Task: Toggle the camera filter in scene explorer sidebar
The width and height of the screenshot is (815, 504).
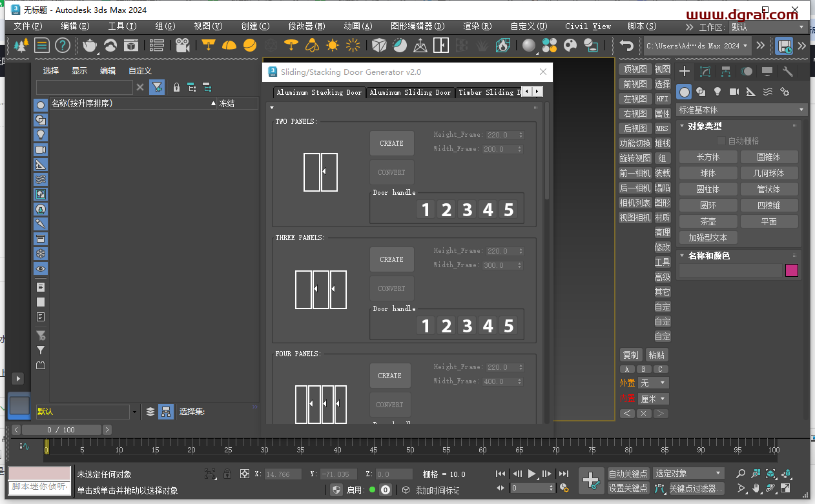Action: tap(41, 150)
